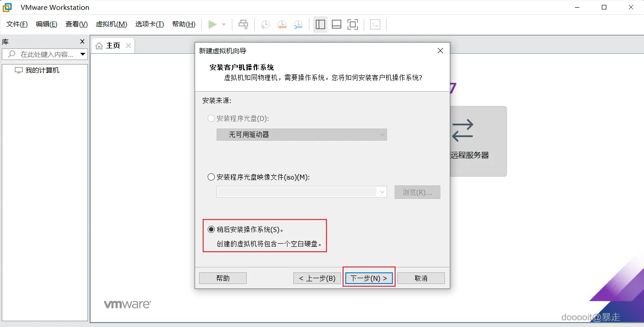Open the 无可用驱动器 drive dropdown
The image size is (644, 327).
pos(301,134)
